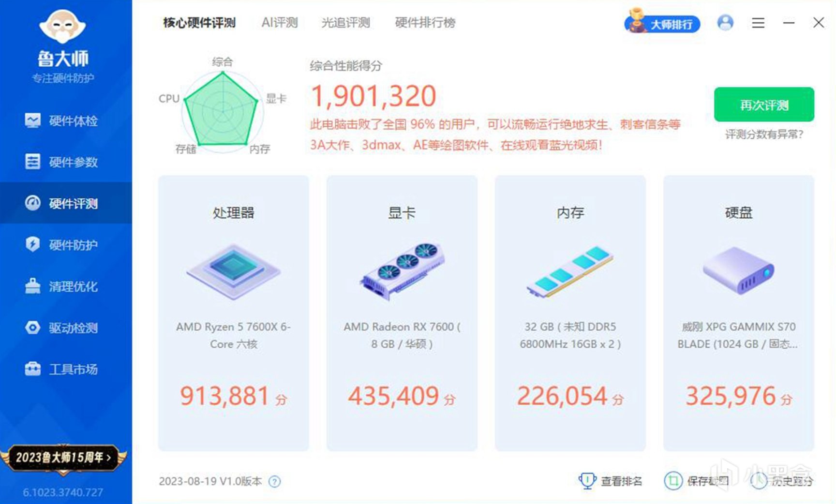This screenshot has height=504, width=836.
Task: Open 硬件参数 in the sidebar
Action: tap(66, 162)
